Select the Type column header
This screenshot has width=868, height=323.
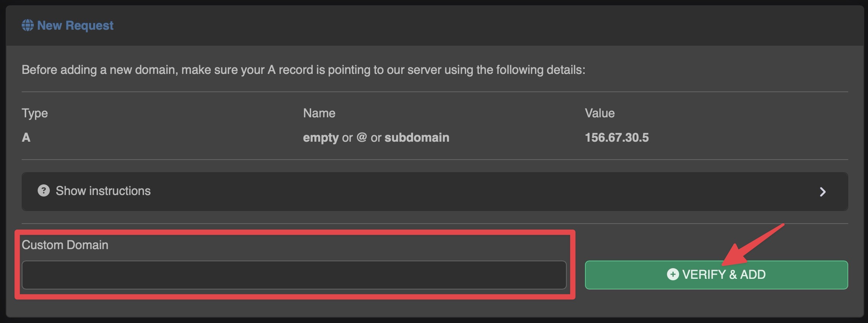(x=35, y=113)
